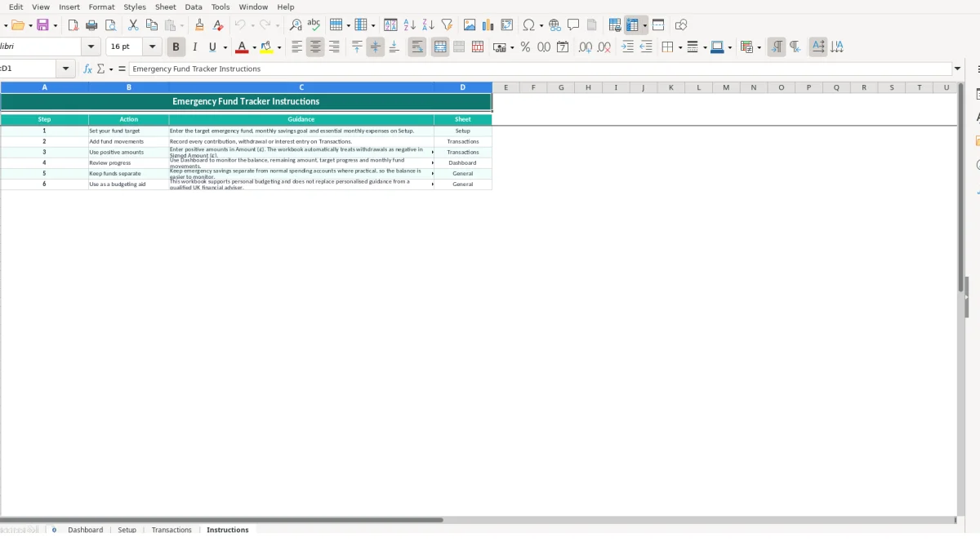Open the font color dropdown arrow

click(254, 47)
